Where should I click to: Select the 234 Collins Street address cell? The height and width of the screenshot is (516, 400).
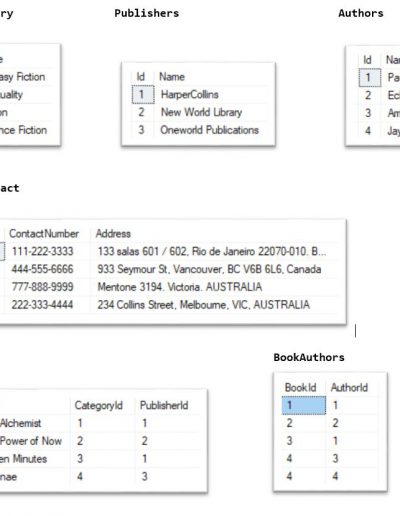[x=203, y=304]
